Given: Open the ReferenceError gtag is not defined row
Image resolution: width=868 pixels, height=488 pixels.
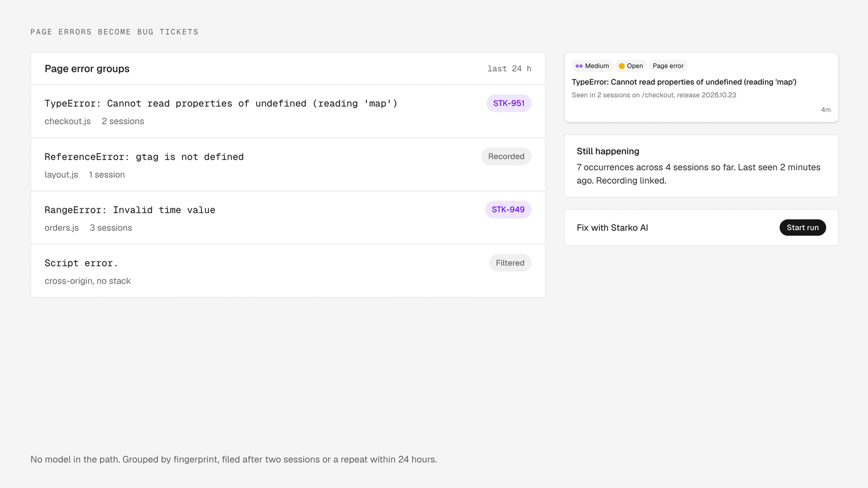Looking at the screenshot, I should pyautogui.click(x=288, y=164).
